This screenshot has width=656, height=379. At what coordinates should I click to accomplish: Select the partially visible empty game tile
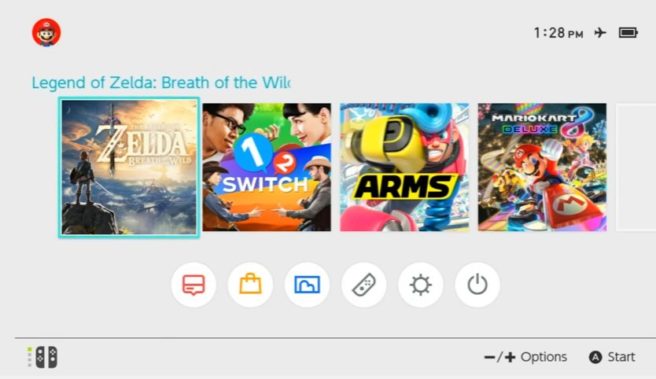636,167
